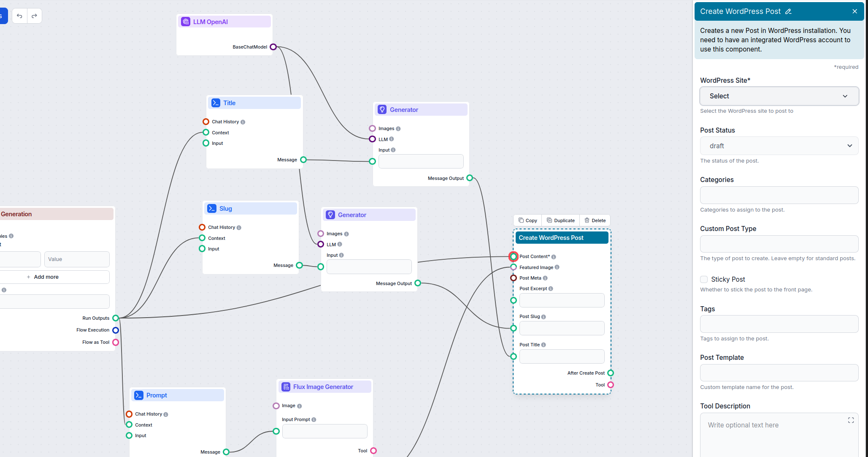Click Duplicate in the node action bar
The height and width of the screenshot is (457, 868).
(x=561, y=220)
